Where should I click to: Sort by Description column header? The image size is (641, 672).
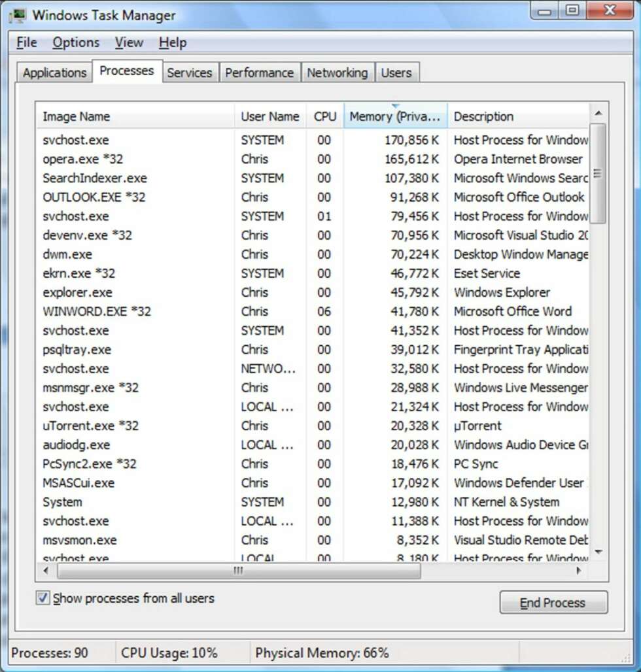pyautogui.click(x=518, y=116)
